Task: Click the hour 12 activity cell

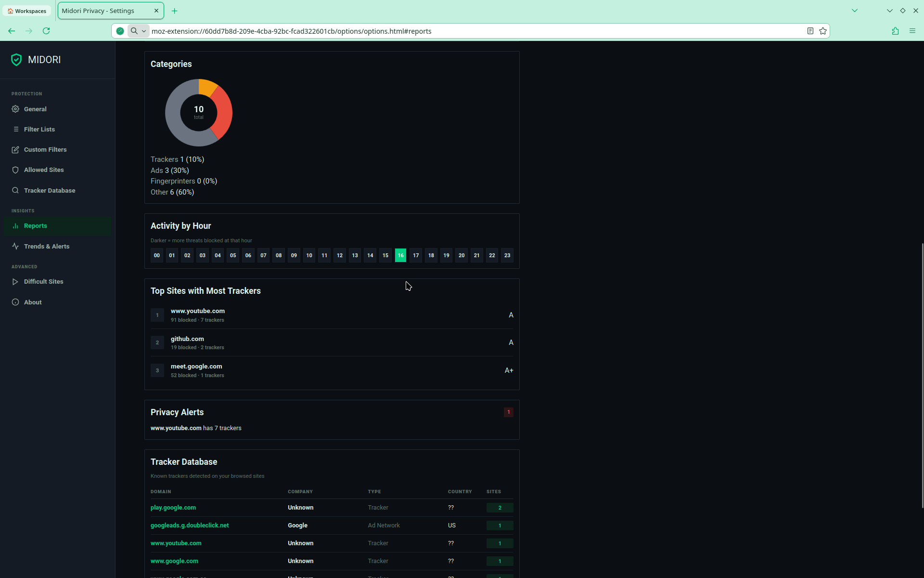Action: click(x=340, y=255)
